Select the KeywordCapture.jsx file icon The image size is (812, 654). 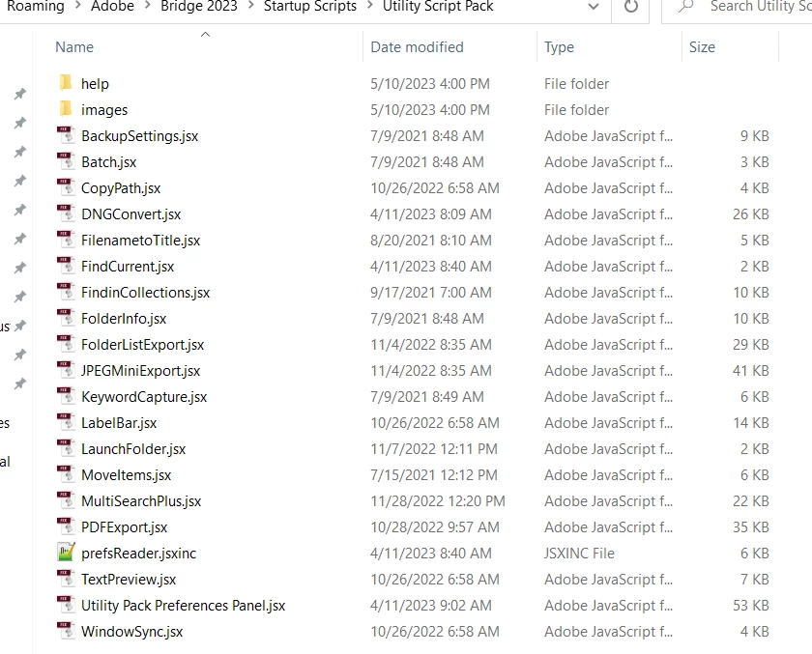(x=66, y=396)
